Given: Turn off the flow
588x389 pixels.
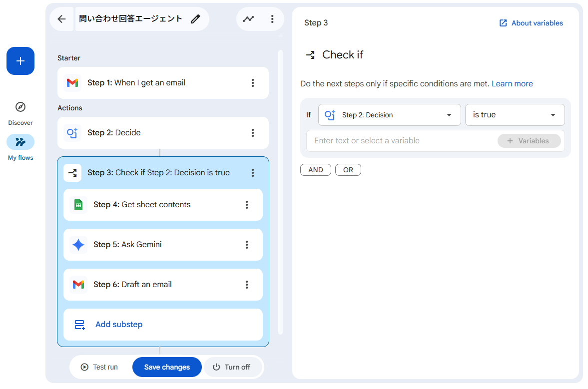Looking at the screenshot, I should [232, 367].
